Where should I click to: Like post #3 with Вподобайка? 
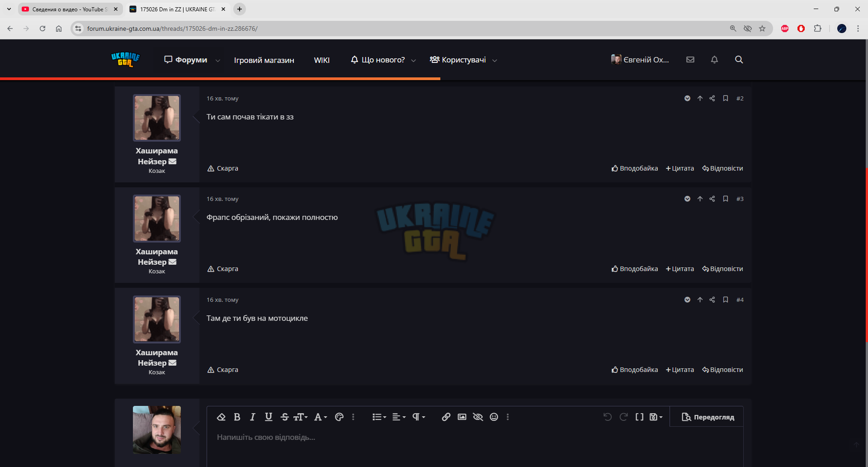635,269
